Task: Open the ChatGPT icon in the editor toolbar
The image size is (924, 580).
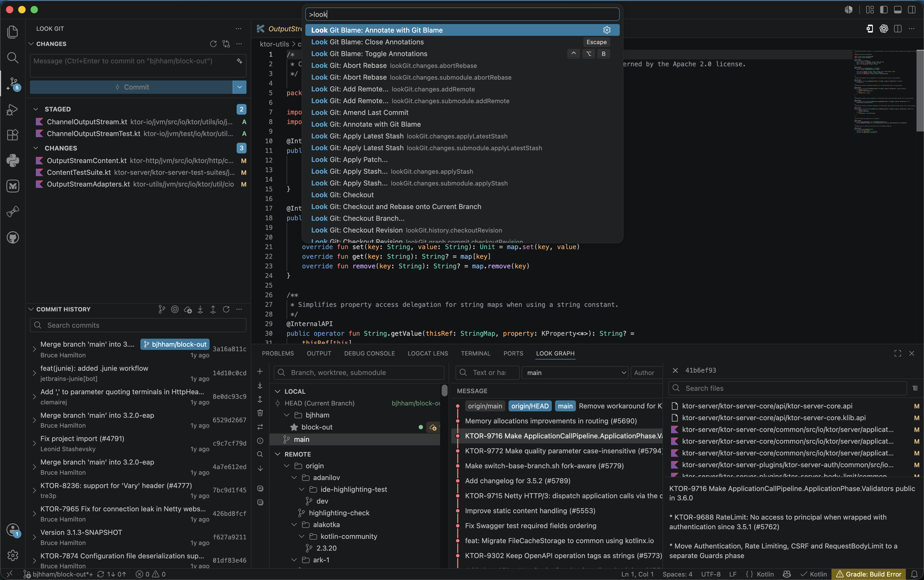Action: 884,29
